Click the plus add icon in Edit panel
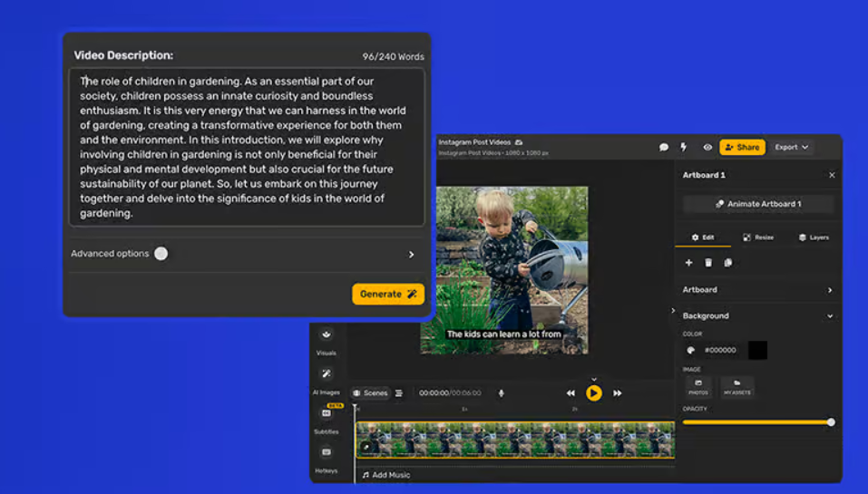 coord(688,263)
